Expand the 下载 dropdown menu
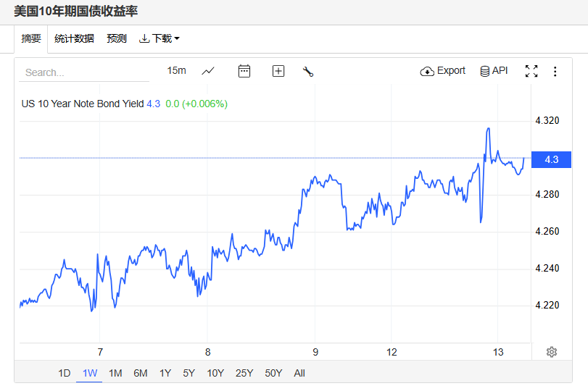Screen dimensions: 588x386 [x=160, y=38]
